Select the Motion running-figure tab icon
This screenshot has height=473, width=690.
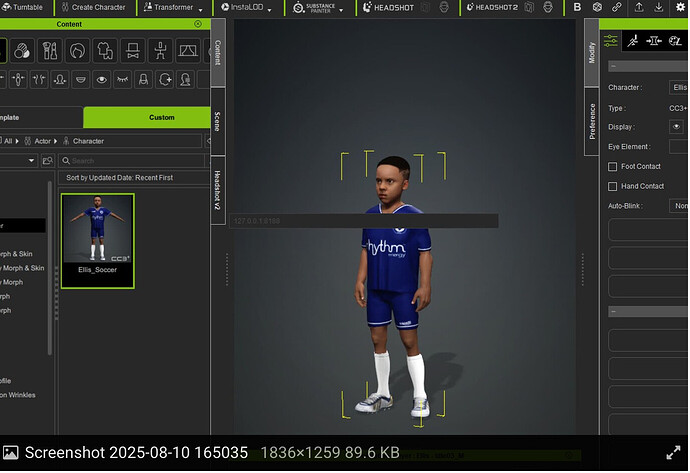click(x=633, y=41)
